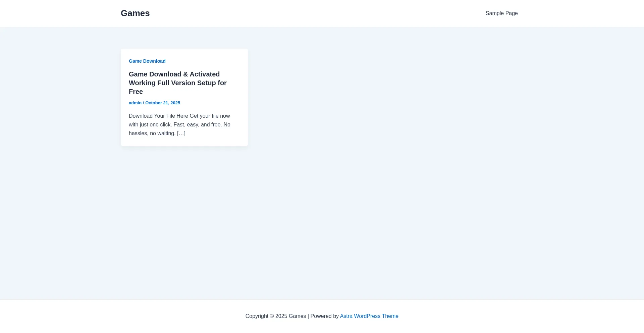Click the post excerpt paragraph
Screen dimensions: 644x333
tap(179, 125)
